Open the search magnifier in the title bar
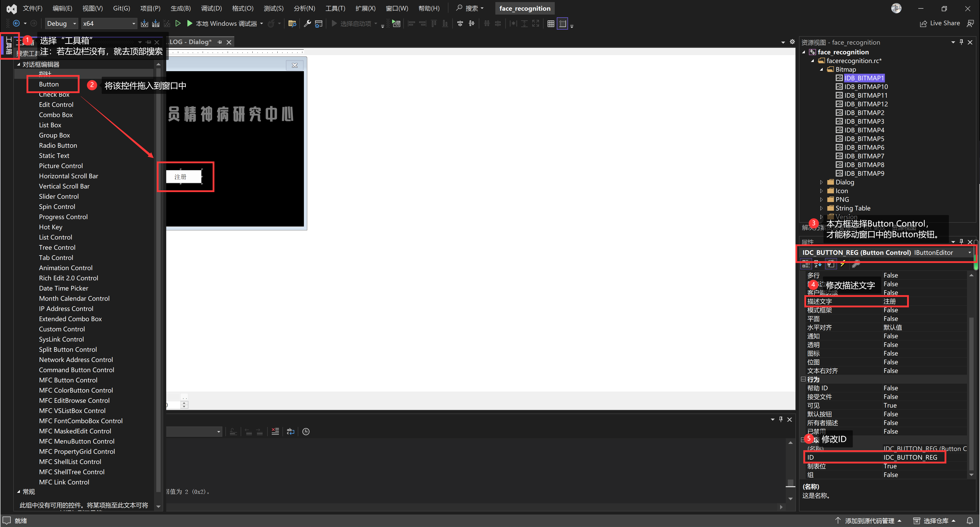The image size is (980, 527). [x=460, y=8]
